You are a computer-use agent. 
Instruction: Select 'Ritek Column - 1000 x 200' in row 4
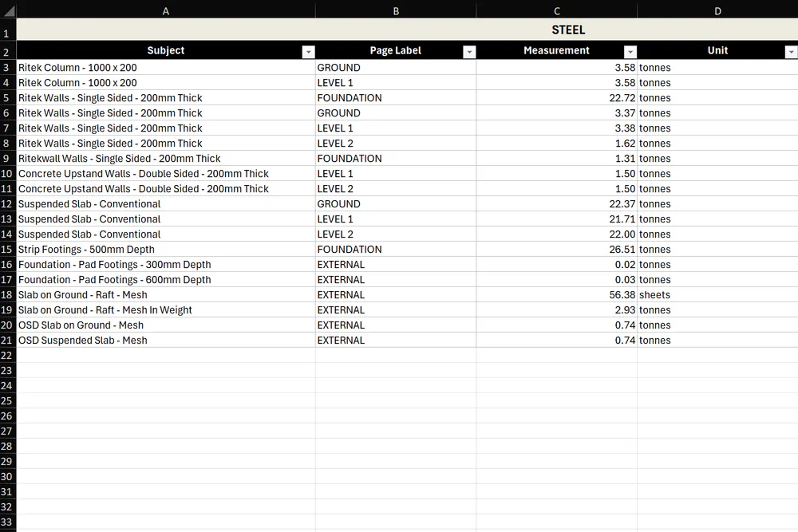(x=166, y=82)
